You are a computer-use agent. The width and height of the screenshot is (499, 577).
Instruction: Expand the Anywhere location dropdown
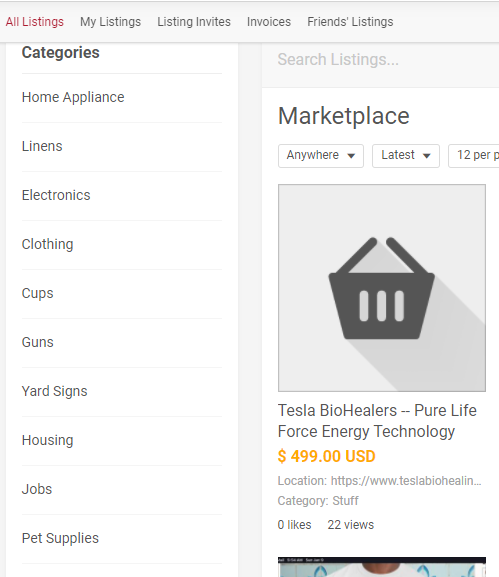(321, 156)
